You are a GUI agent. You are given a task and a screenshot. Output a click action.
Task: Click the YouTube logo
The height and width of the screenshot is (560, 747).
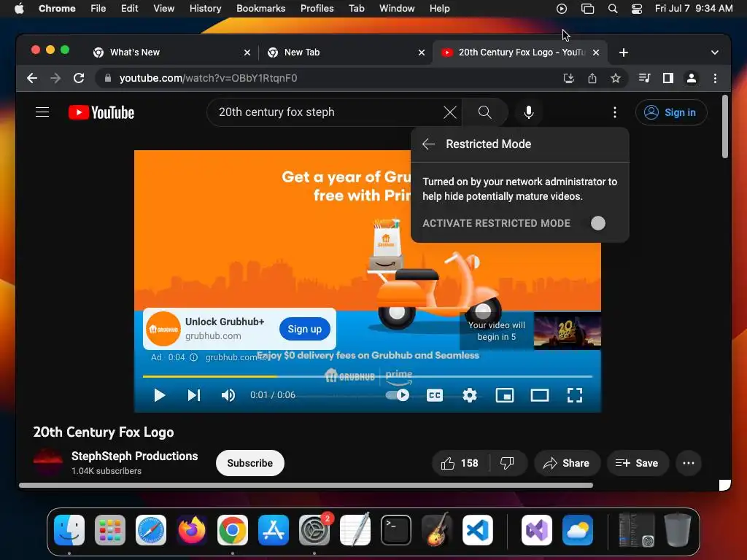point(101,112)
